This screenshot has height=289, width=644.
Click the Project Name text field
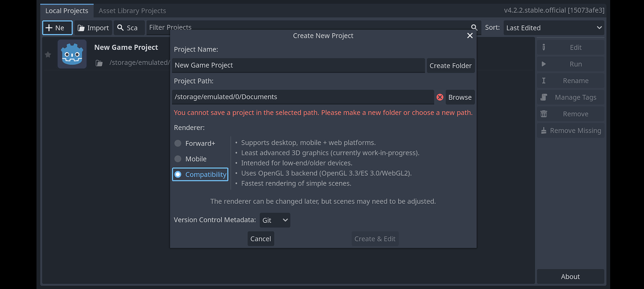pyautogui.click(x=298, y=65)
